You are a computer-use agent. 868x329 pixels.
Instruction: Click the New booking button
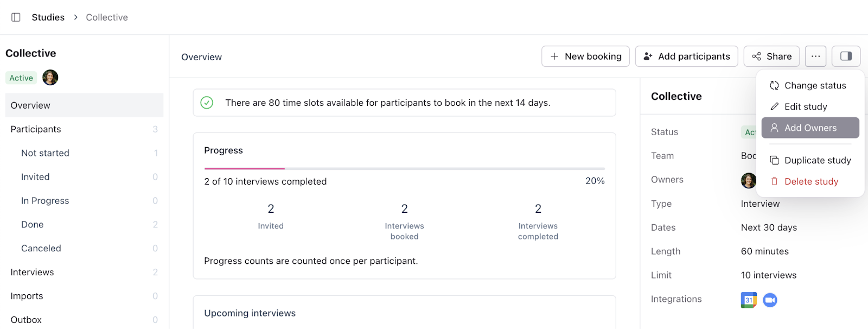coord(585,56)
